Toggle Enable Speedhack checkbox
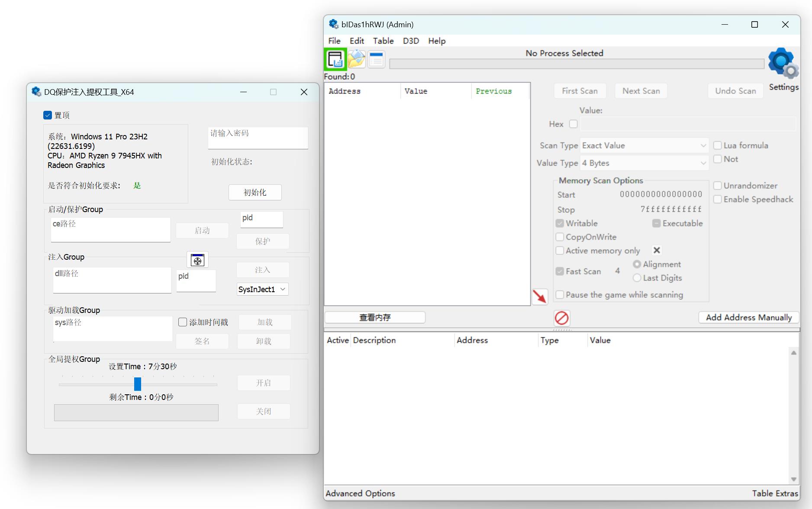 (x=717, y=199)
